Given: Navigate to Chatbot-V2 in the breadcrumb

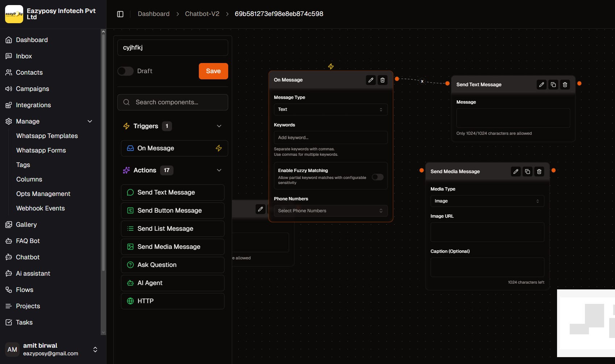Looking at the screenshot, I should point(202,14).
